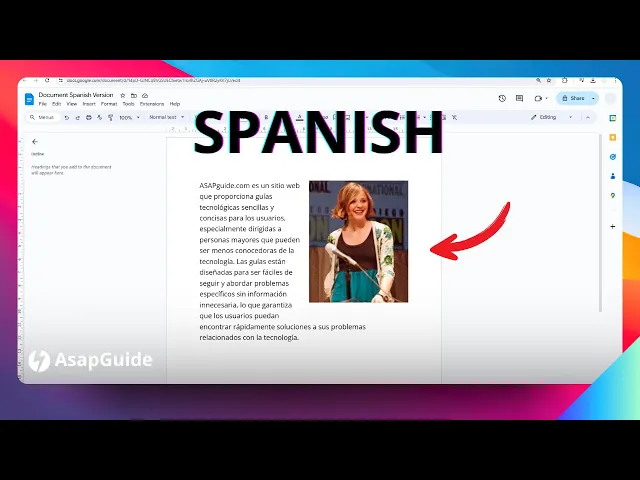Image resolution: width=640 pixels, height=480 pixels.
Task: Open the View menu
Action: 72,104
